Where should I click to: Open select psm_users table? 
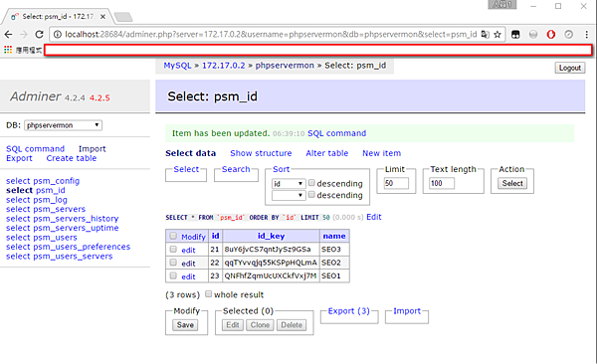click(x=42, y=238)
